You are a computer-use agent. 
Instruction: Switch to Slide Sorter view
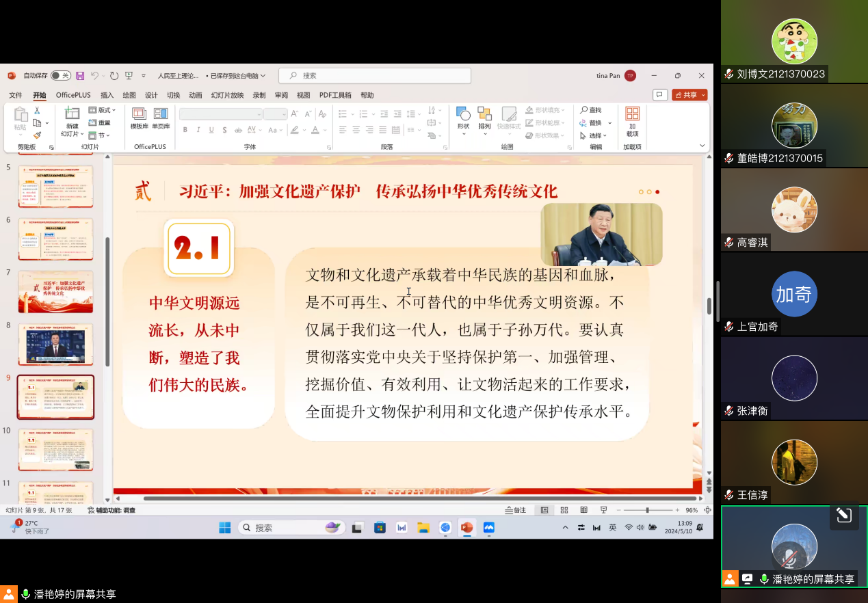[564, 510]
